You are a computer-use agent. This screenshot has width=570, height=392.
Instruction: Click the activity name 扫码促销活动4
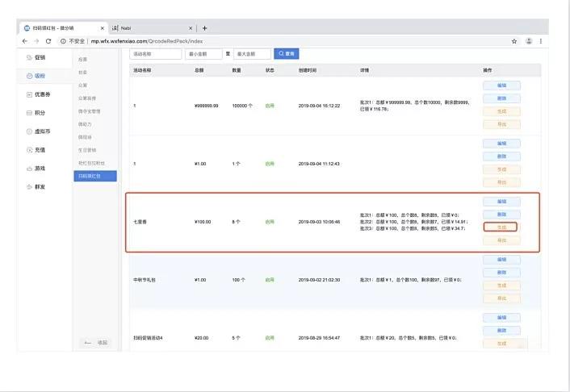[148, 338]
